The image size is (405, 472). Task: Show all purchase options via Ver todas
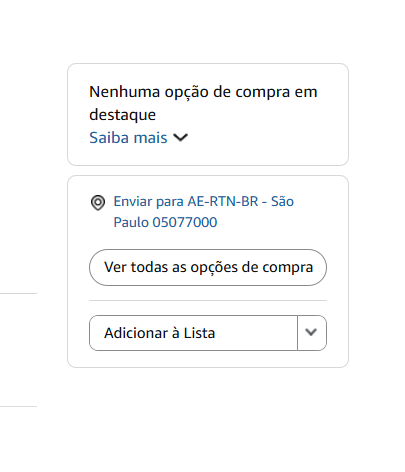(x=208, y=267)
